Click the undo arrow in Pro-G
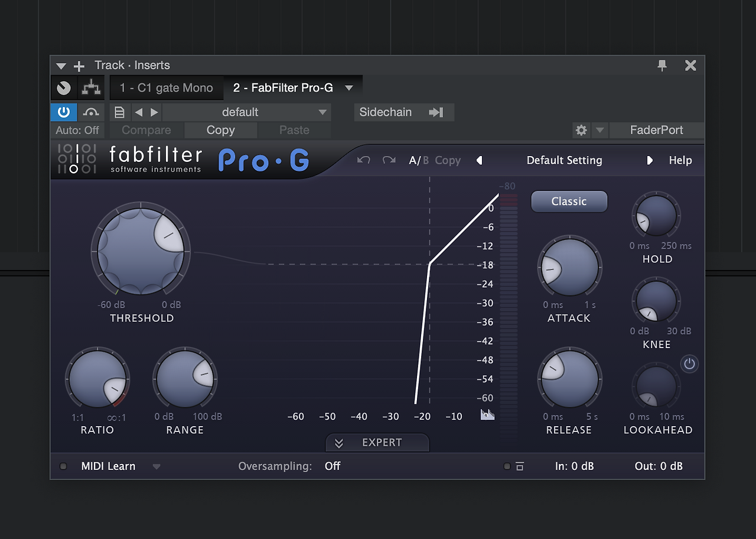 point(363,160)
